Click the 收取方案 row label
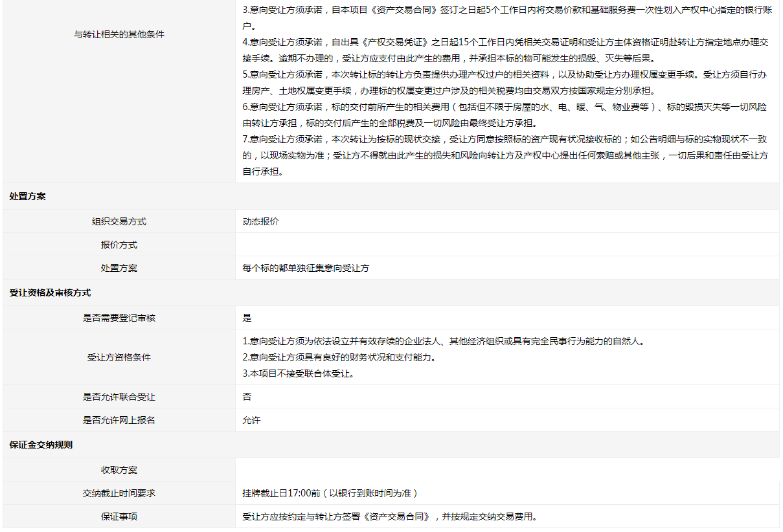The image size is (783, 532). (119, 470)
